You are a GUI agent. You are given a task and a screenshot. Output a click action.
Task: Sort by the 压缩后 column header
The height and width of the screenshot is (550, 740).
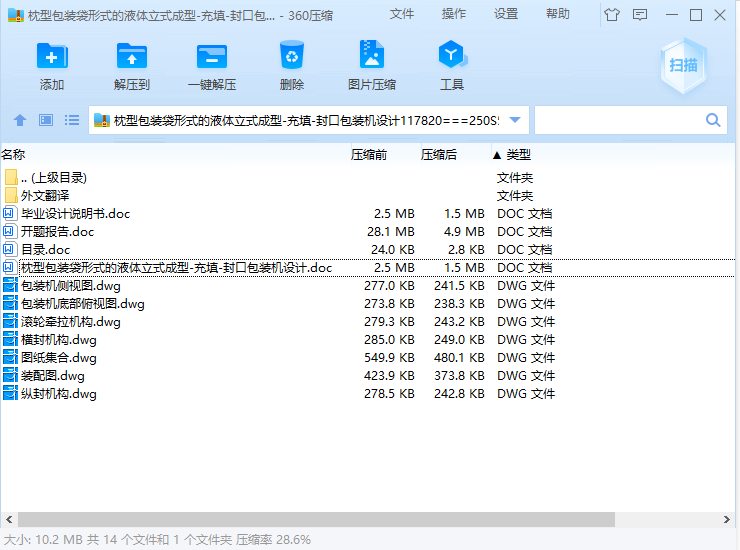[x=439, y=154]
